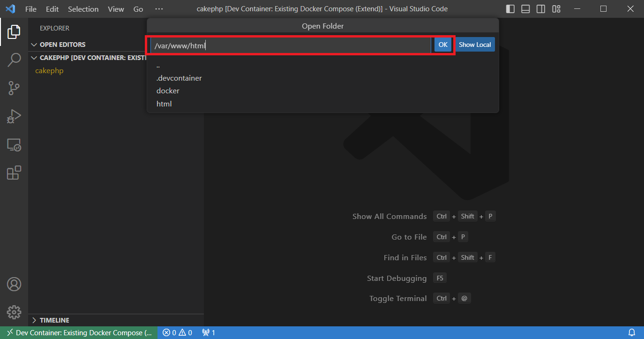
Task: Select the html folder in the list
Action: (164, 104)
